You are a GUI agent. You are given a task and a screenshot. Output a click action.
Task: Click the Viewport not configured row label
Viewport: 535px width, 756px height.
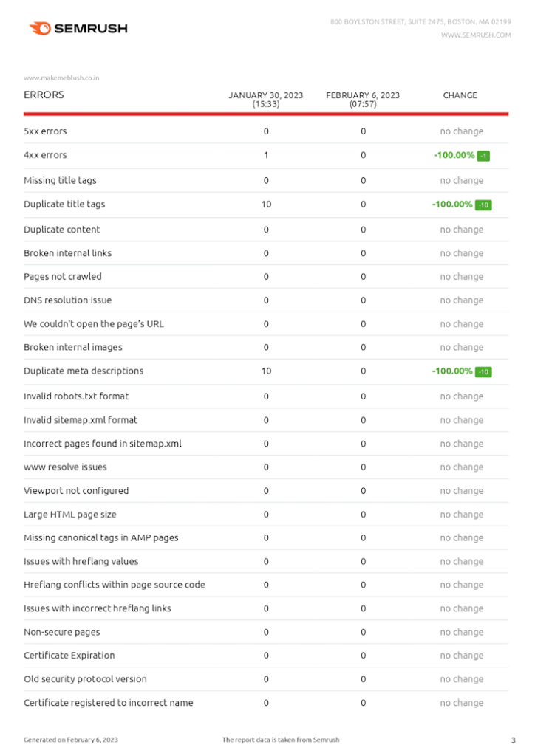click(76, 491)
